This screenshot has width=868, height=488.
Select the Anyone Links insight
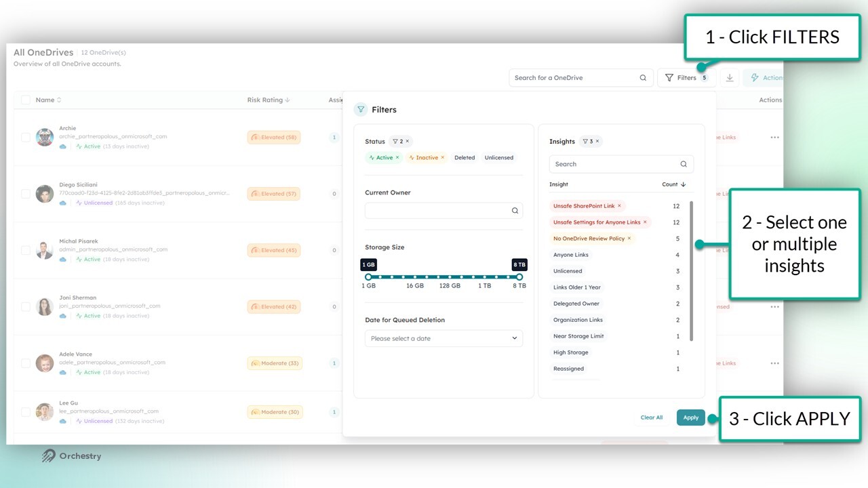(x=571, y=255)
